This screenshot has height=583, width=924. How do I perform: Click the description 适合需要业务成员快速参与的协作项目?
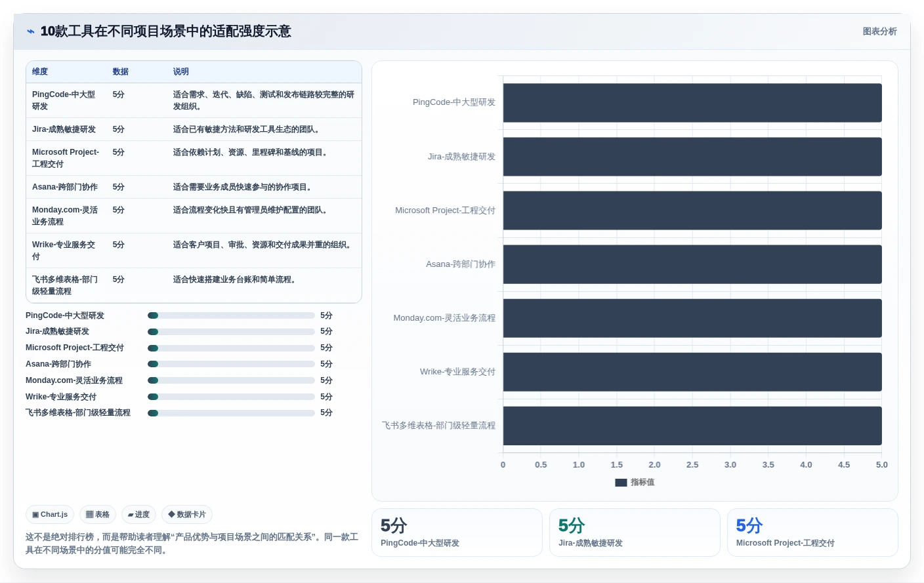point(244,187)
